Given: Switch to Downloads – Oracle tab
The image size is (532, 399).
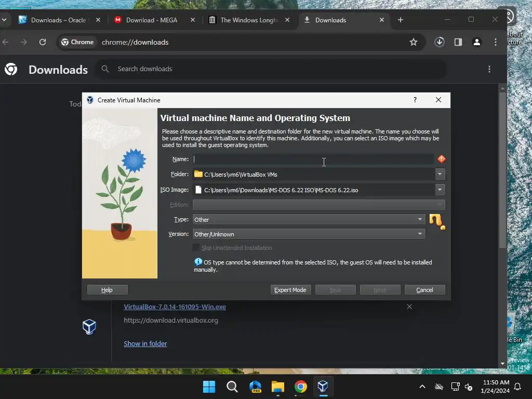Looking at the screenshot, I should pos(58,20).
